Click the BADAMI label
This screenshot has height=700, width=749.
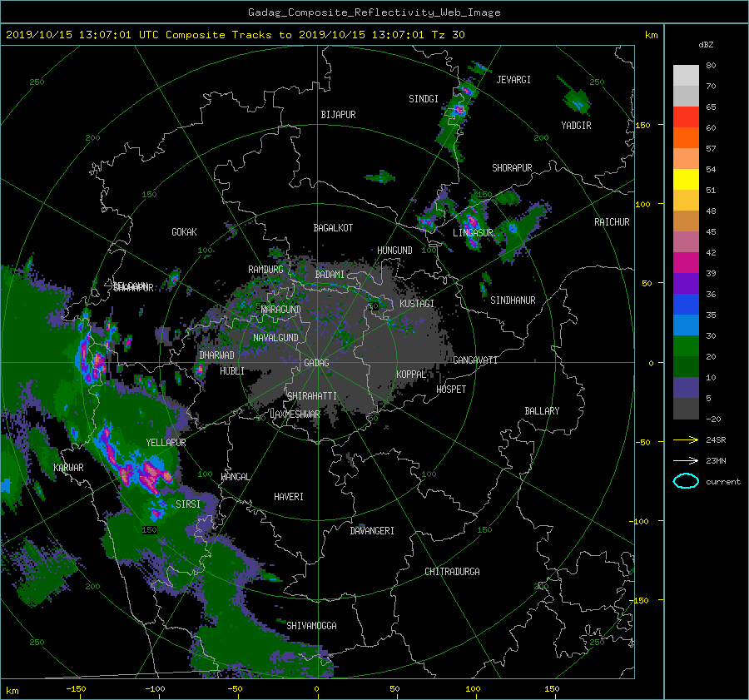pyautogui.click(x=330, y=275)
